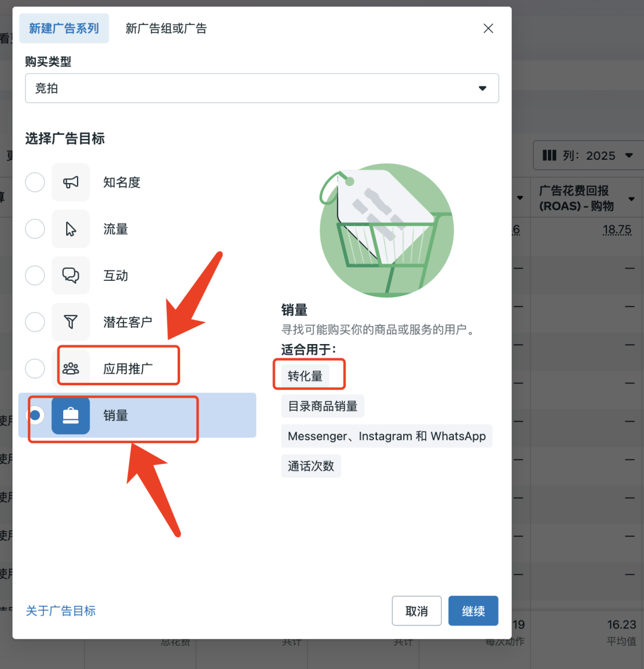Select the megaphone icon for 知名度
Viewport: 644px width, 669px height.
coord(71,182)
